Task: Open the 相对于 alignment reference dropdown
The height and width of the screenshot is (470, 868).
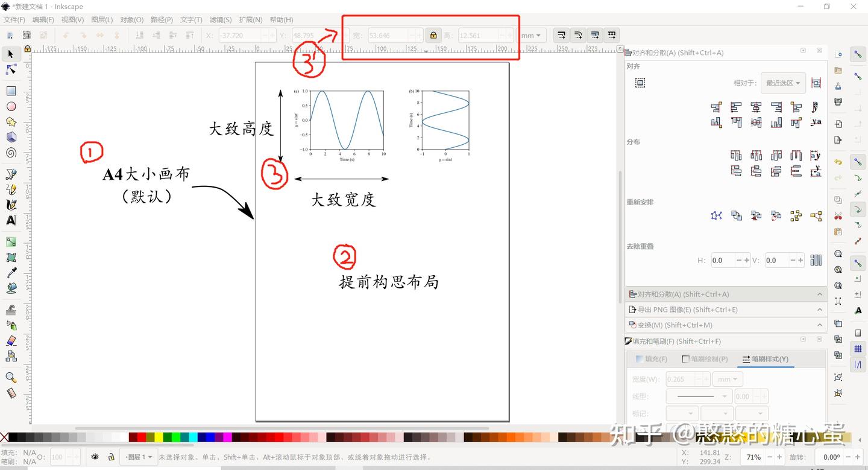Action: coord(782,83)
